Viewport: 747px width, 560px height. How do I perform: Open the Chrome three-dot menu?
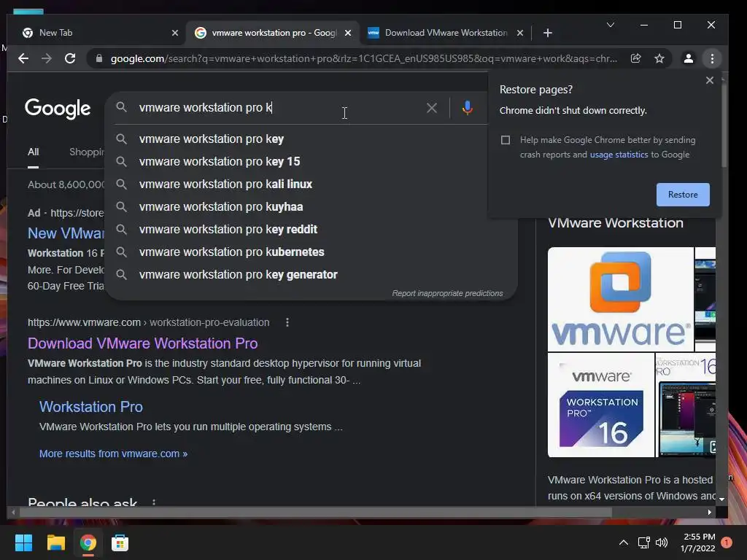(x=712, y=58)
